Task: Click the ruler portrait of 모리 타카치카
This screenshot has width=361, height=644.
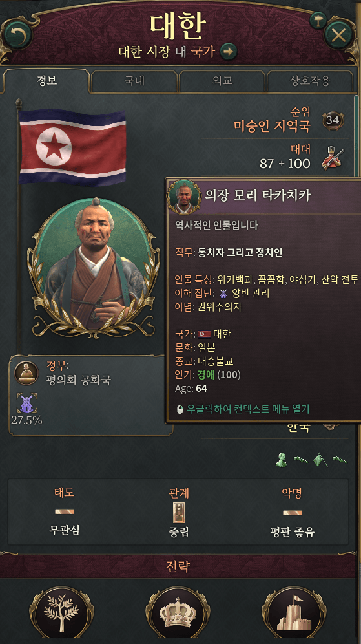Action: [94, 267]
